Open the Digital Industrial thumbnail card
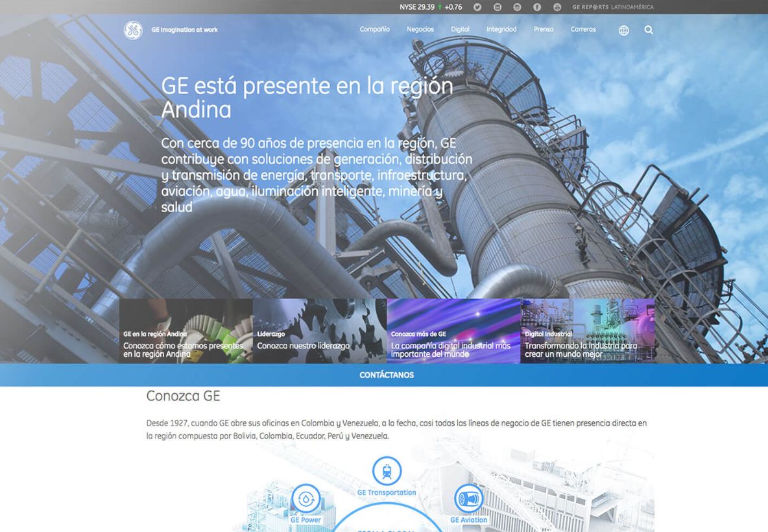The image size is (768, 532). pos(587,331)
